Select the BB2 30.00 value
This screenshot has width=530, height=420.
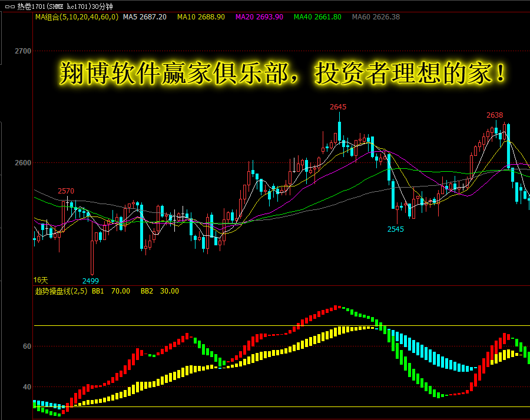pyautogui.click(x=160, y=291)
